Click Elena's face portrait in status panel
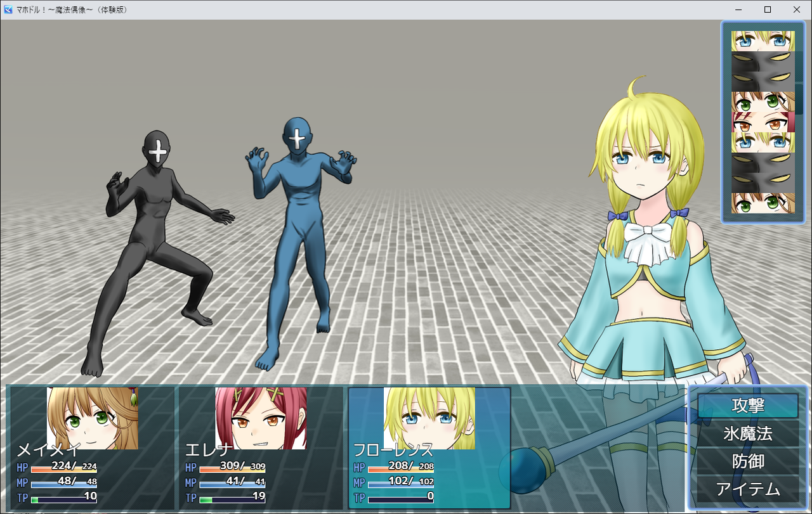The image size is (812, 514). (x=261, y=418)
